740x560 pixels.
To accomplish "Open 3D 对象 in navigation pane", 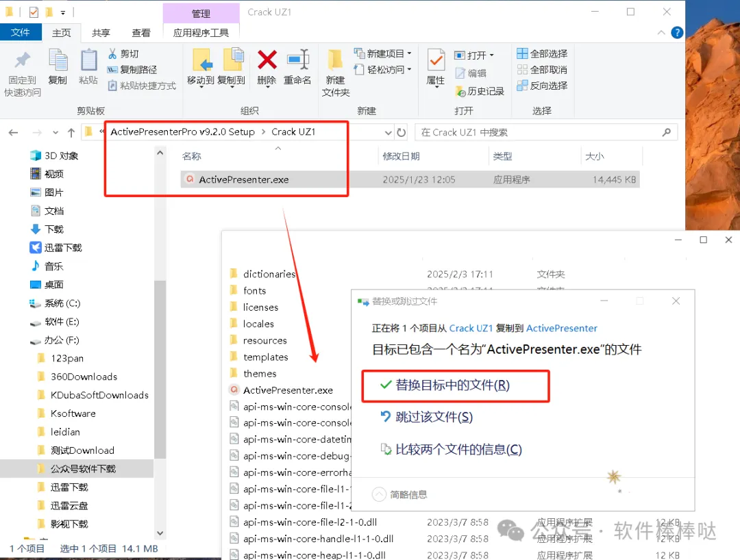I will coord(54,155).
